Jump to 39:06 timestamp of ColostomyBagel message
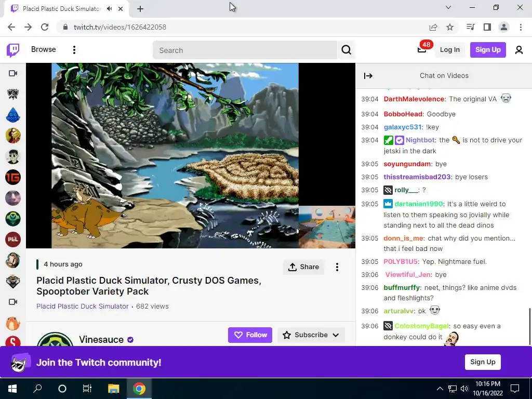Image resolution: width=532 pixels, height=399 pixels. pos(369,326)
